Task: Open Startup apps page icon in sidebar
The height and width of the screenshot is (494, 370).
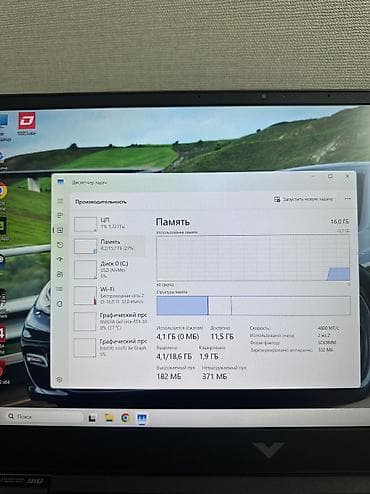Action: pos(60,259)
